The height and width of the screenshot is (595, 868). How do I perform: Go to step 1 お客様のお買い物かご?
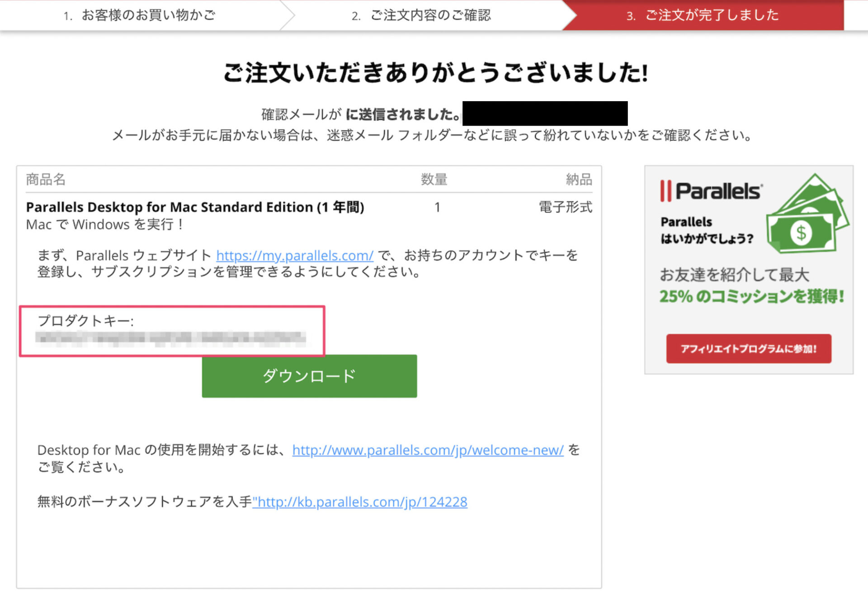[x=140, y=15]
